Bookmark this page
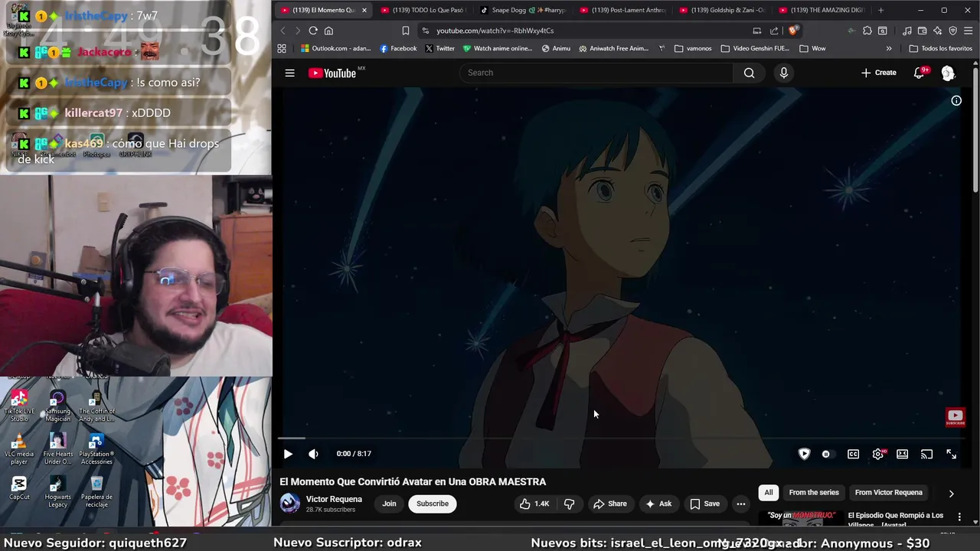Viewport: 980px width, 551px height. tap(406, 31)
